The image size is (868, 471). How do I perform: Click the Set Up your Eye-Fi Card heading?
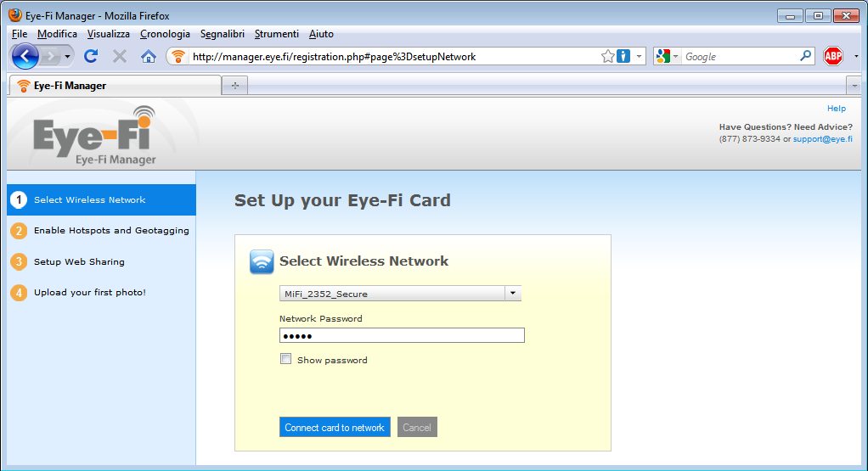coord(342,200)
